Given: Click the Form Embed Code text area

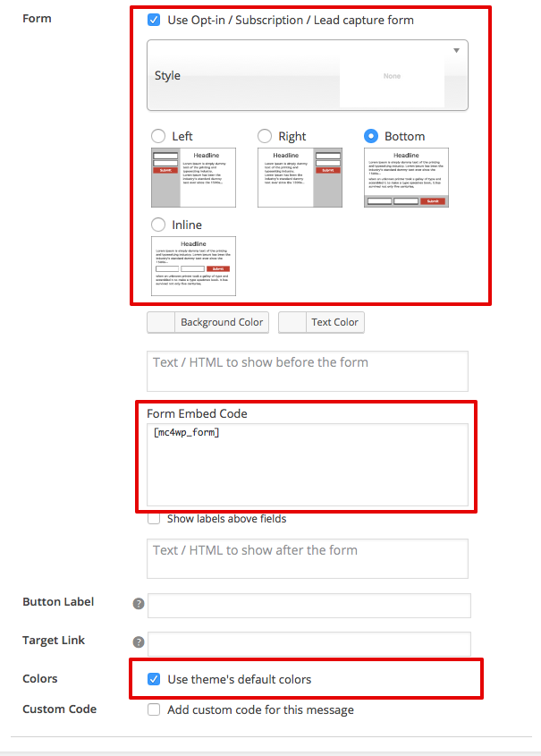Looking at the screenshot, I should point(308,465).
